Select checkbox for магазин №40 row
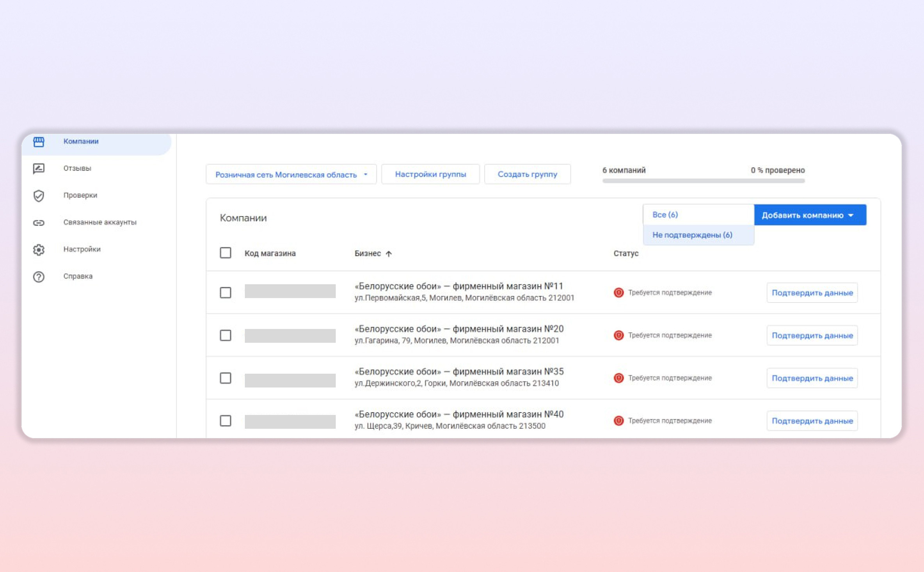This screenshot has height=572, width=924. (226, 421)
